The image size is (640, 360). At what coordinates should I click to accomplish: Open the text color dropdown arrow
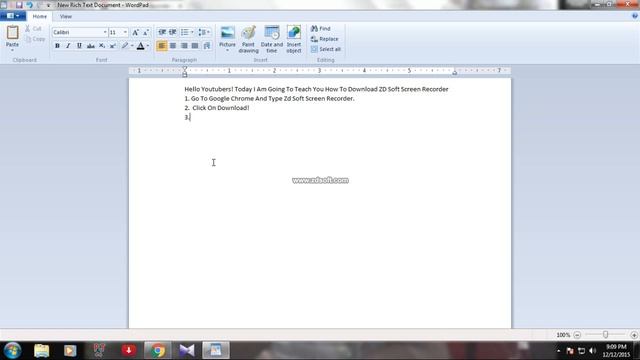(x=148, y=46)
